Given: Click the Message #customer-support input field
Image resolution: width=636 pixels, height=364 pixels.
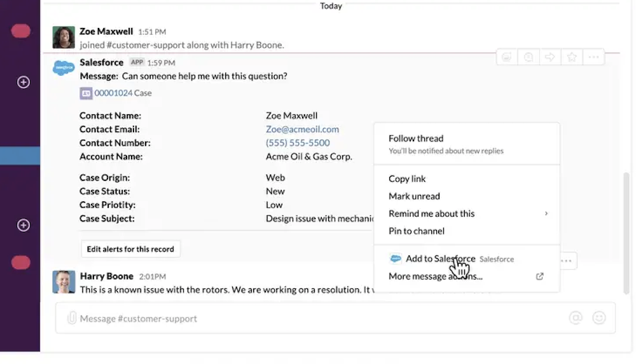Looking at the screenshot, I should [x=335, y=318].
